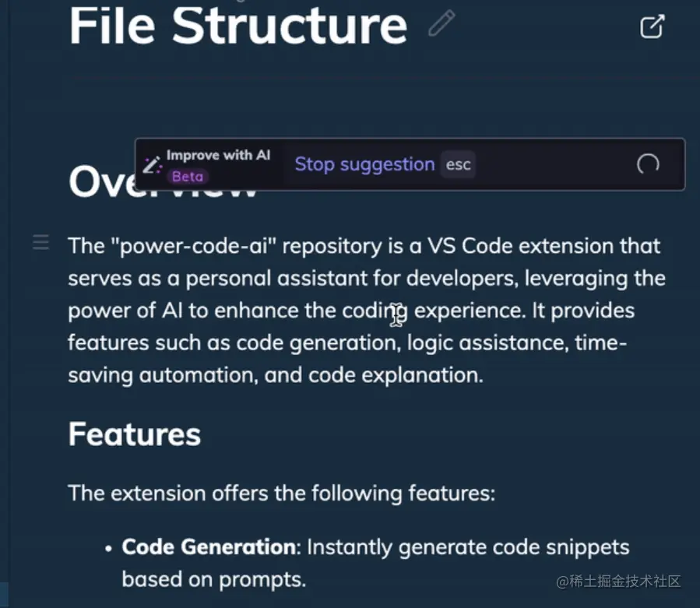Click the loading spinner in the AI popup
This screenshot has width=700, height=608.
647,164
